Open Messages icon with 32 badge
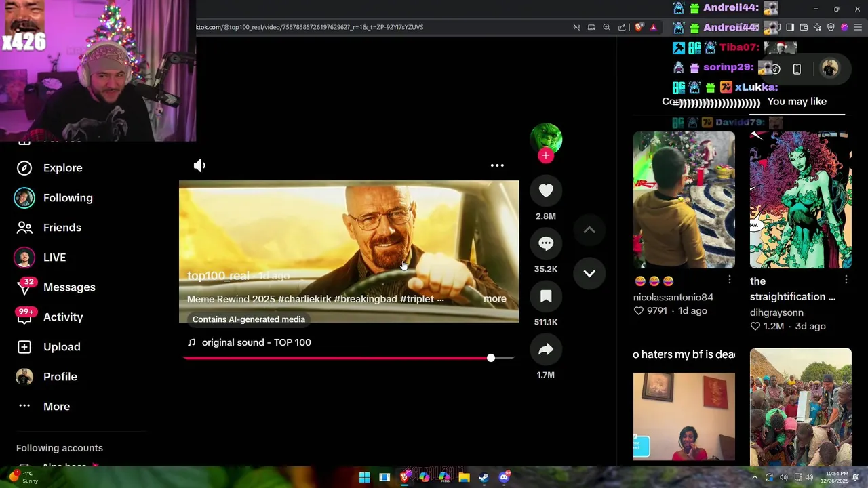The height and width of the screenshot is (488, 868). tap(24, 287)
